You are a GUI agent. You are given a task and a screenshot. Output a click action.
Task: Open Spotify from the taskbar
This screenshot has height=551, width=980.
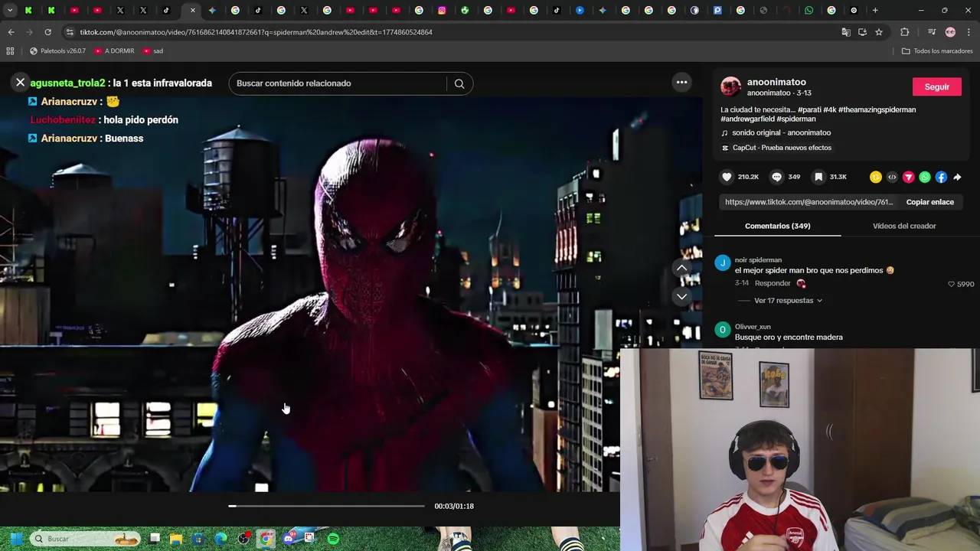333,539
